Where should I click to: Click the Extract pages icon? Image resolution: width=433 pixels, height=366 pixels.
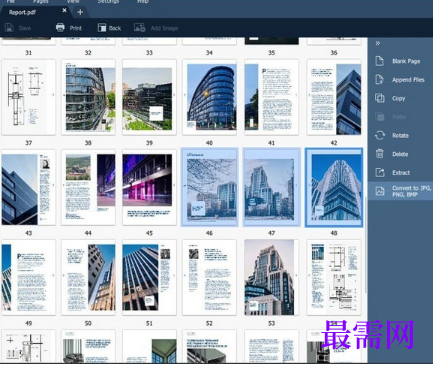380,173
